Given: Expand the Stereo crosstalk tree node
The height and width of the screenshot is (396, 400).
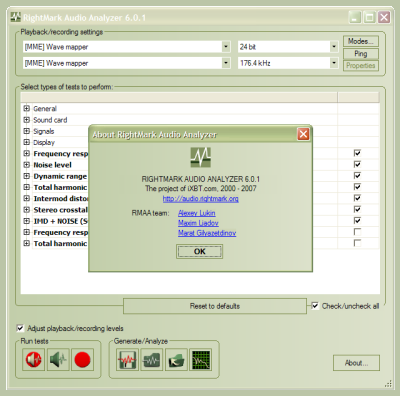Looking at the screenshot, I should [27, 210].
